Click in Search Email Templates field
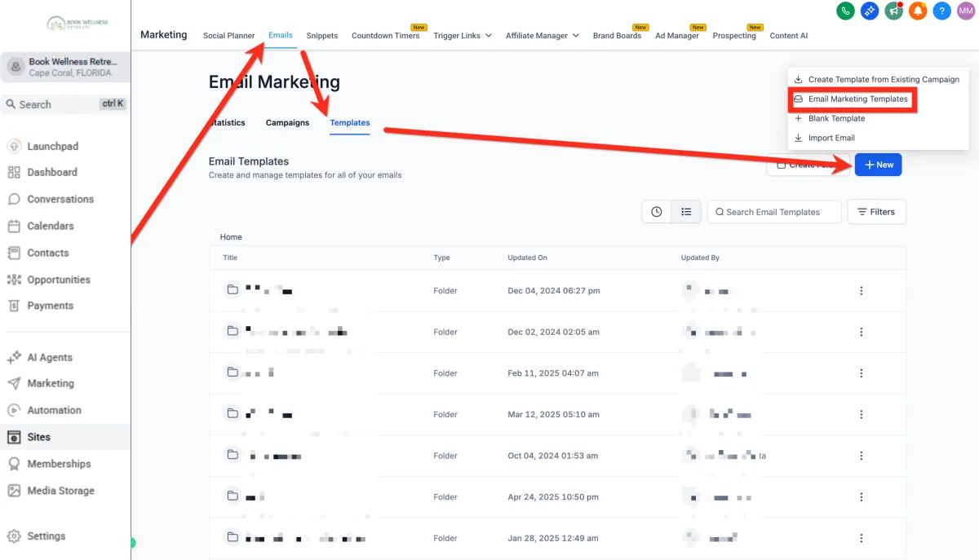The image size is (979, 560). pos(773,212)
